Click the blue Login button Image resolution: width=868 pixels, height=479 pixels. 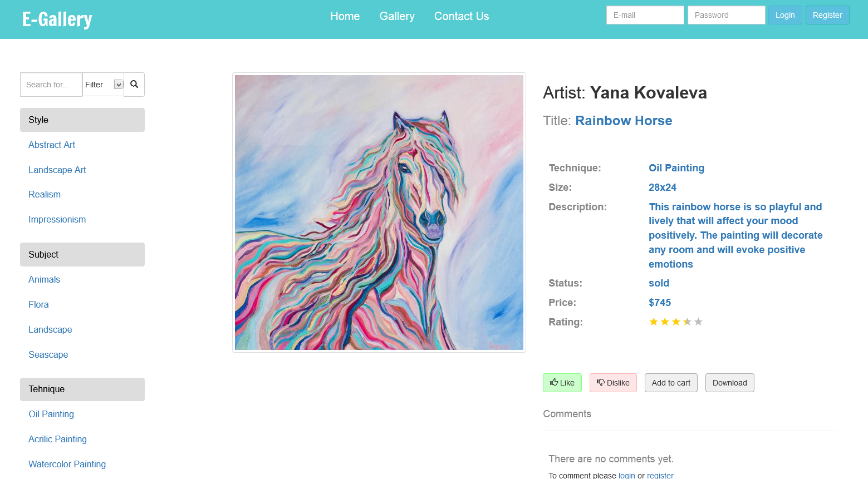coord(785,15)
